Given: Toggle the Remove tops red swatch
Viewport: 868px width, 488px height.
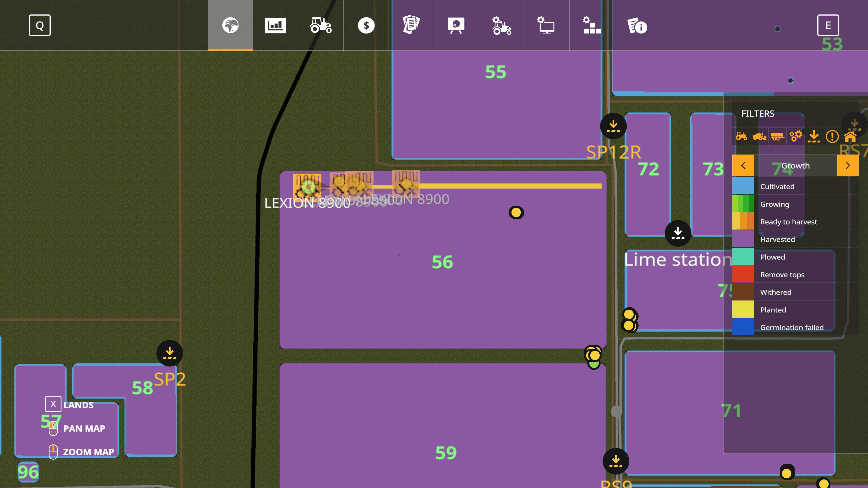Looking at the screenshot, I should click(743, 274).
